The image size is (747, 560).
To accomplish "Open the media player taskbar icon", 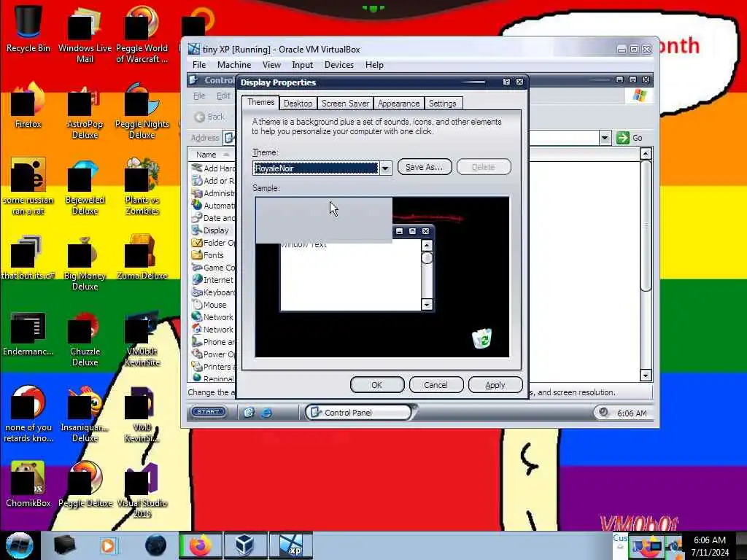I will (109, 545).
